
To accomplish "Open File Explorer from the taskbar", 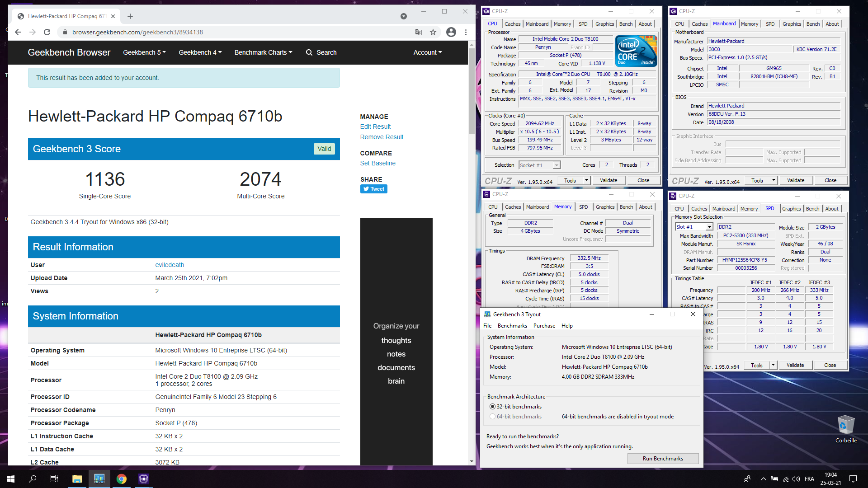I will [77, 479].
